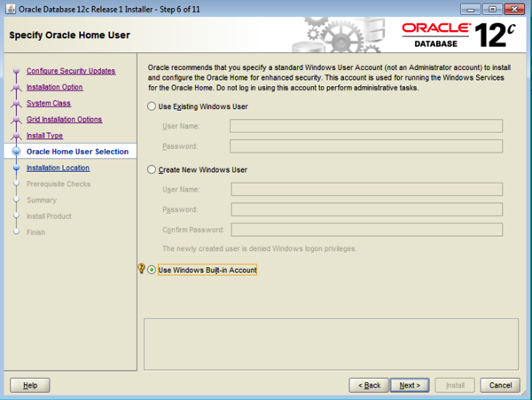
Task: Click the Install Product step label
Action: [49, 216]
